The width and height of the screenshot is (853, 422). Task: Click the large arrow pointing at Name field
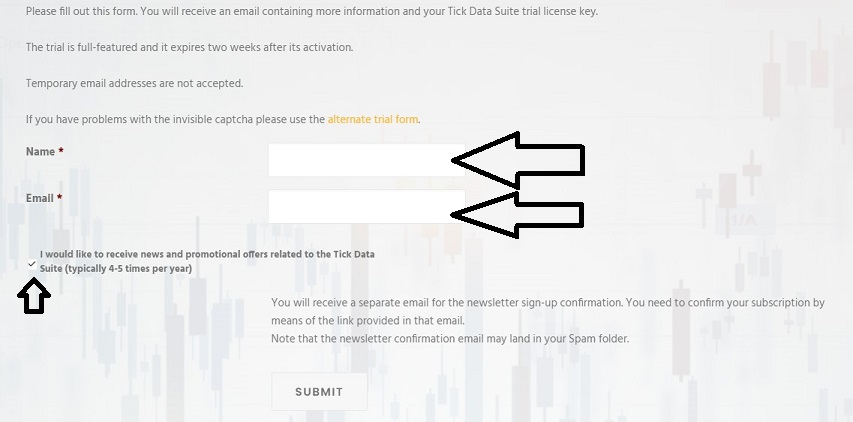click(x=518, y=160)
